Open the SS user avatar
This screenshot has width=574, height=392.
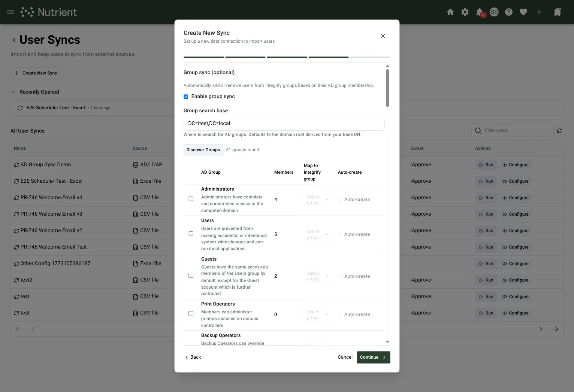point(494,12)
